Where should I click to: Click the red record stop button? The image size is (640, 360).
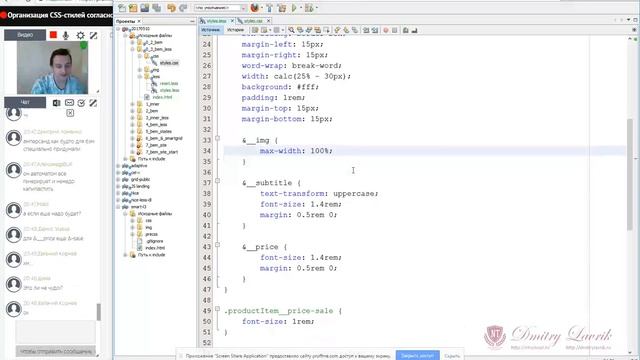(53, 35)
